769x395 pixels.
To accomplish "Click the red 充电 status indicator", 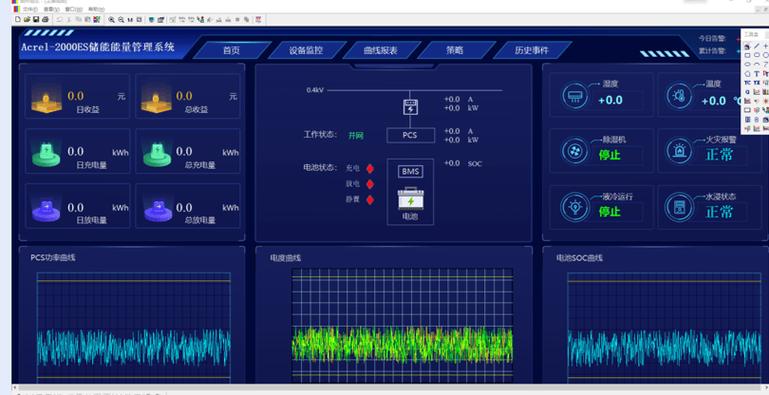I will [x=370, y=168].
